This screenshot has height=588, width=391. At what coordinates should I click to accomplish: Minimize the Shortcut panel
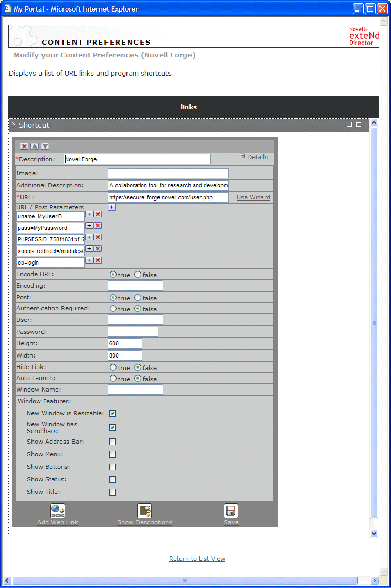pos(349,124)
